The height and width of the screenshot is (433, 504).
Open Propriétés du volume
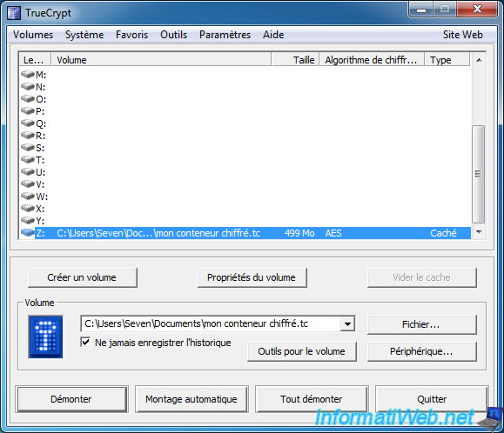252,277
